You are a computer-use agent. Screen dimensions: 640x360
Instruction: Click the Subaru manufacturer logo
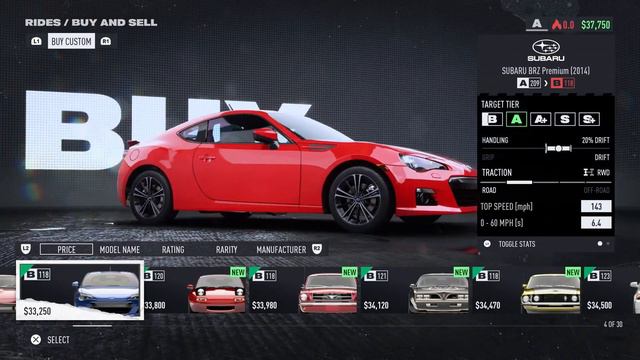[x=546, y=51]
